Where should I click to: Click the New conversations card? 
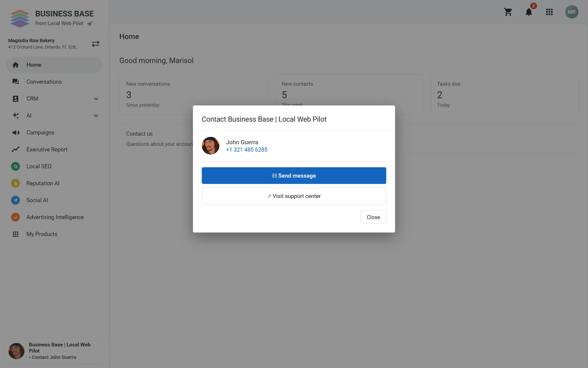pos(194,94)
